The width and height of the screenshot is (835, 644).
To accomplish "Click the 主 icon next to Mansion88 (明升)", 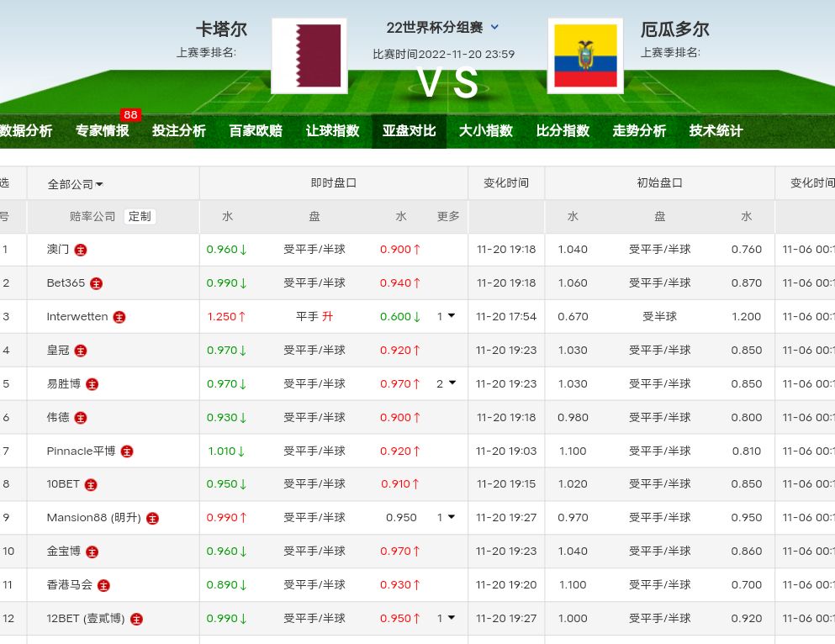I will coord(152,518).
